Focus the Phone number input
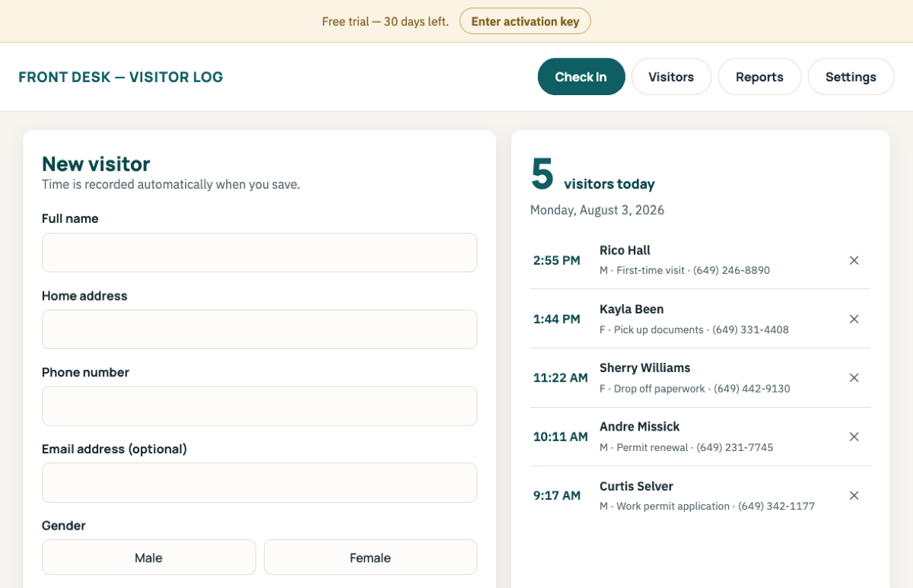Image resolution: width=913 pixels, height=588 pixels. coord(259,406)
